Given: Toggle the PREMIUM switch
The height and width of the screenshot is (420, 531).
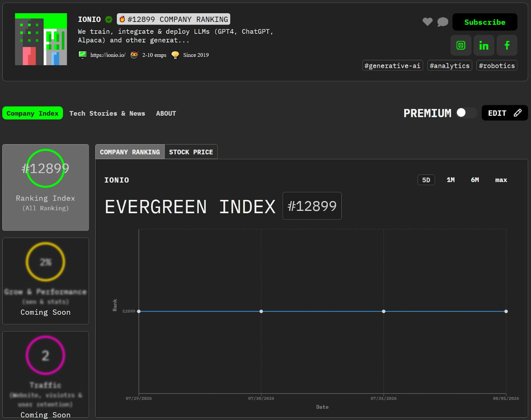Looking at the screenshot, I should [x=466, y=113].
